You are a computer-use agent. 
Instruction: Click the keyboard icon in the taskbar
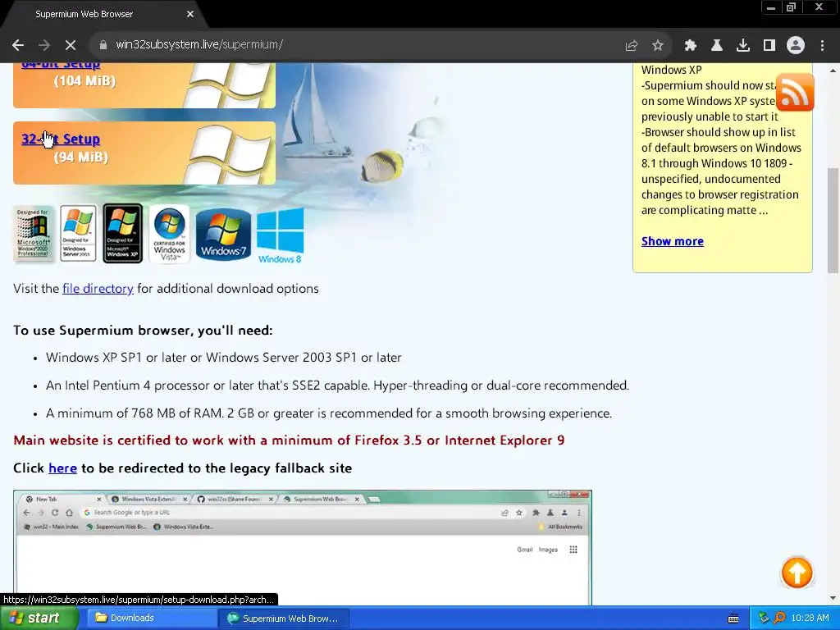(733, 619)
